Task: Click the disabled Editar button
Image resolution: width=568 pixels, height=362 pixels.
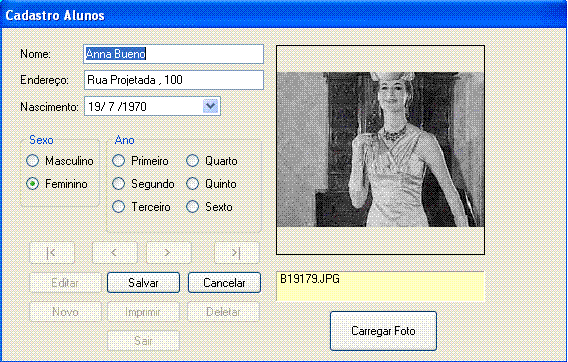Action: pyautogui.click(x=65, y=283)
